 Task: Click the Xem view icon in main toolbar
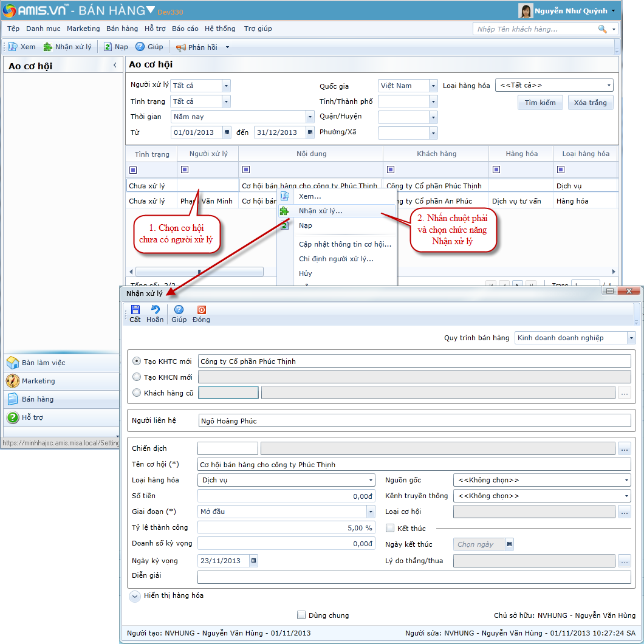pyautogui.click(x=13, y=47)
